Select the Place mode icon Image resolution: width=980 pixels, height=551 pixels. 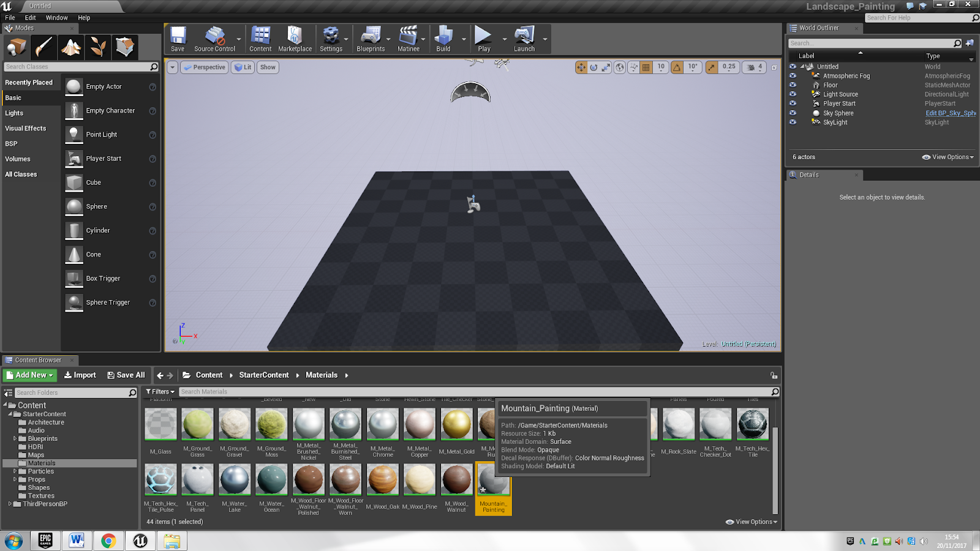click(x=17, y=47)
